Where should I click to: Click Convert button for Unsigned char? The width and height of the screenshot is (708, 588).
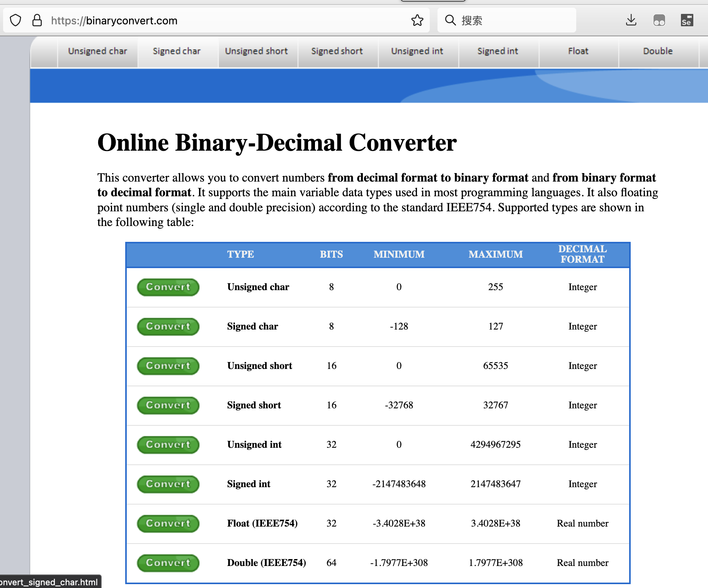[168, 287]
